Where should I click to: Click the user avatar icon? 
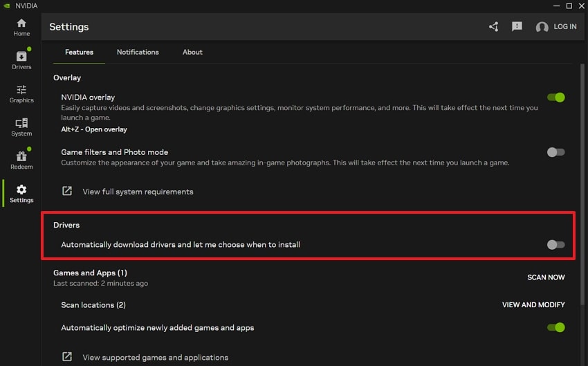(542, 26)
